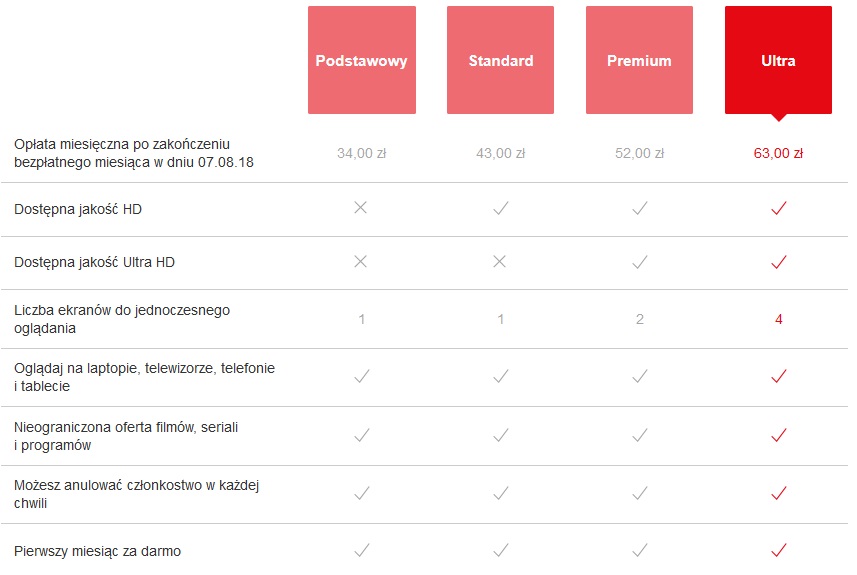Image resolution: width=857 pixels, height=575 pixels.
Task: Click the Ultra screen count 4
Action: point(778,319)
